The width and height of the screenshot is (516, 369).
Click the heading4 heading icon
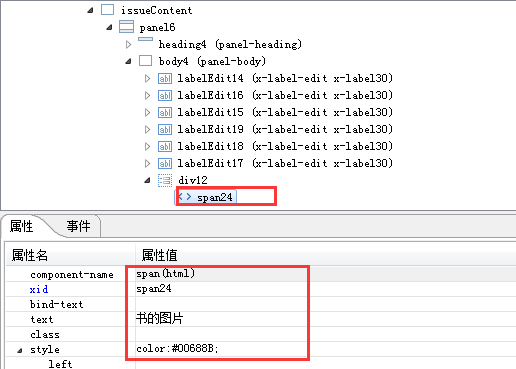pos(145,39)
